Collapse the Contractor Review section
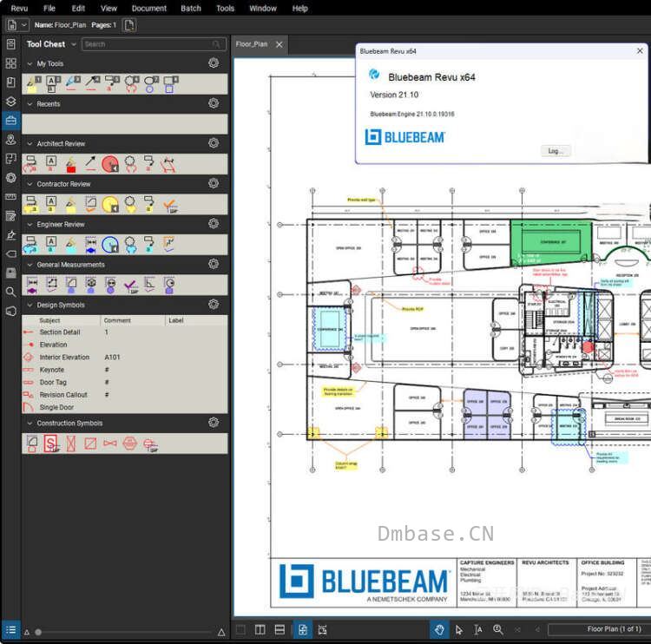This screenshot has width=651, height=644. [30, 184]
